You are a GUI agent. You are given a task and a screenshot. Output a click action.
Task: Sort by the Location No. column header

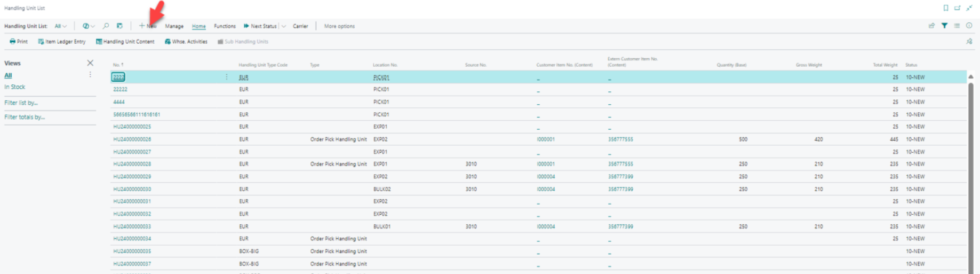tap(385, 65)
